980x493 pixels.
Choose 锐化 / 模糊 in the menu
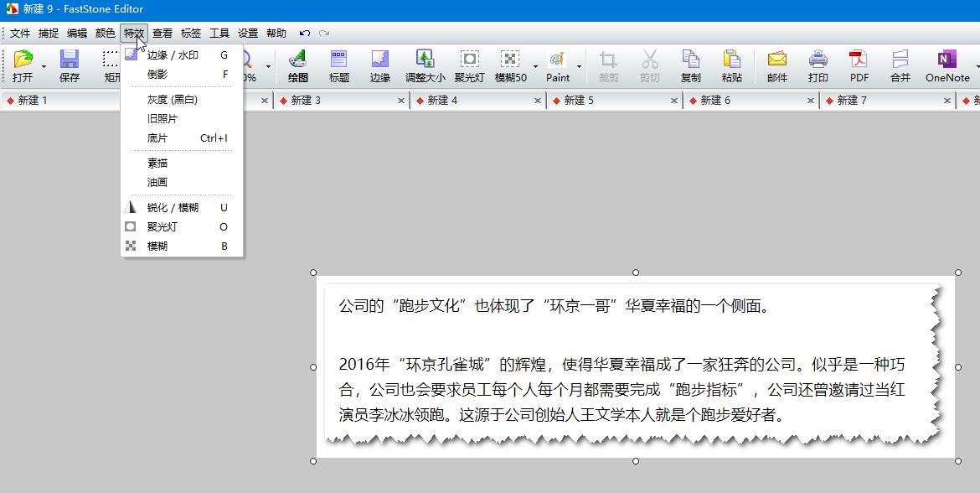click(x=173, y=208)
